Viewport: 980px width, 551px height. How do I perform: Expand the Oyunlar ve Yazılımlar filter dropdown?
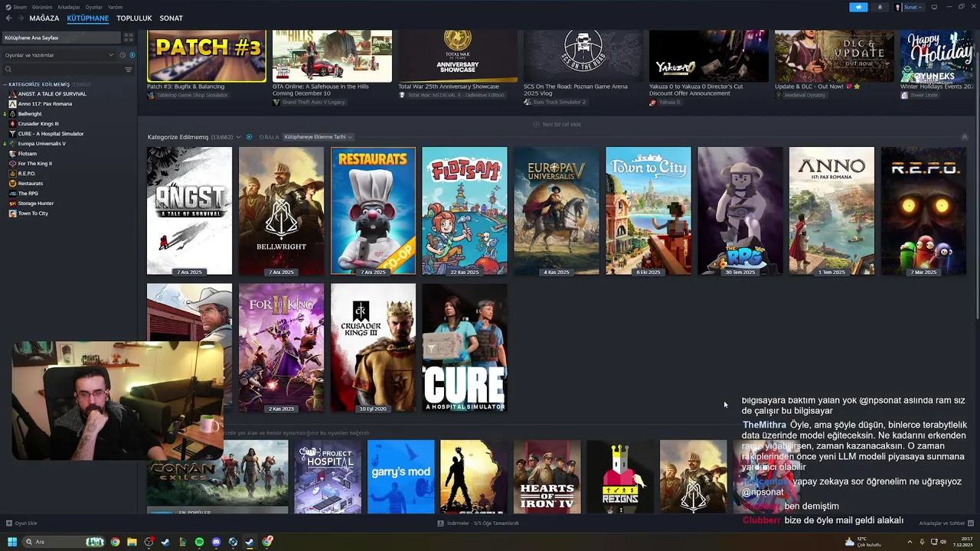pos(58,55)
